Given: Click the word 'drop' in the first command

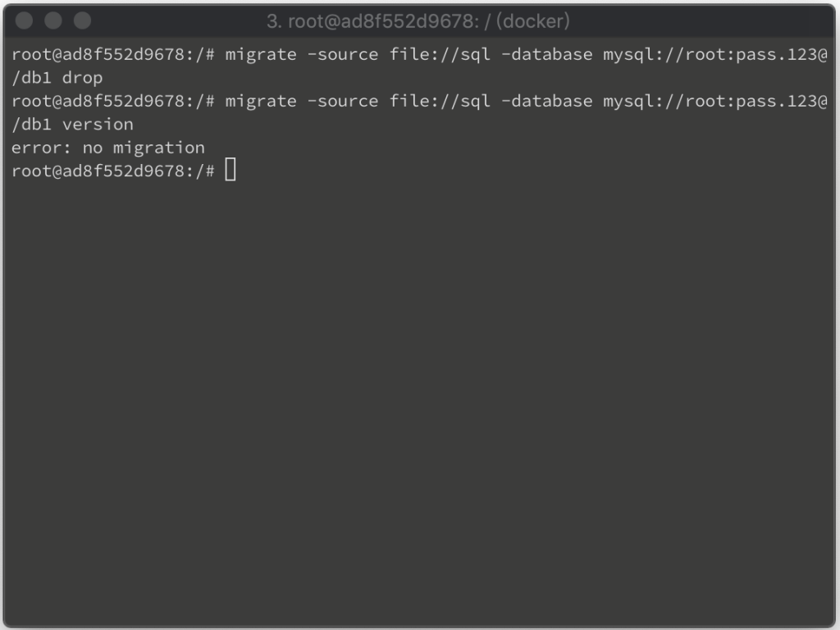Looking at the screenshot, I should click(x=82, y=78).
